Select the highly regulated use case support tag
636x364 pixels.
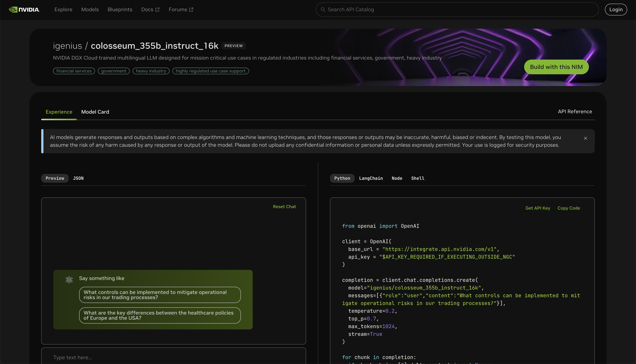click(x=210, y=71)
